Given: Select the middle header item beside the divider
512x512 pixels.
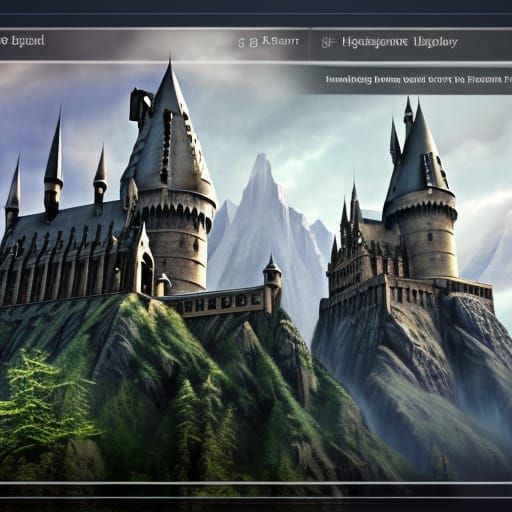Looking at the screenshot, I should pyautogui.click(x=268, y=42).
